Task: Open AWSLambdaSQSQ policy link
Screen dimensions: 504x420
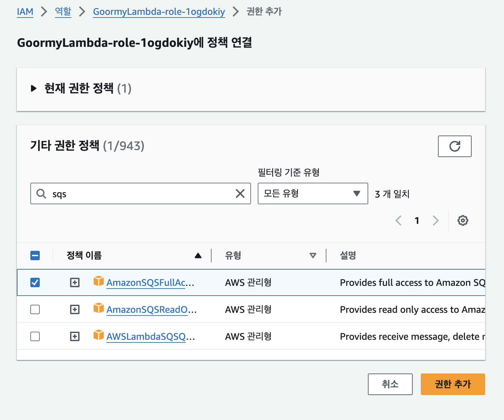Action: 151,336
